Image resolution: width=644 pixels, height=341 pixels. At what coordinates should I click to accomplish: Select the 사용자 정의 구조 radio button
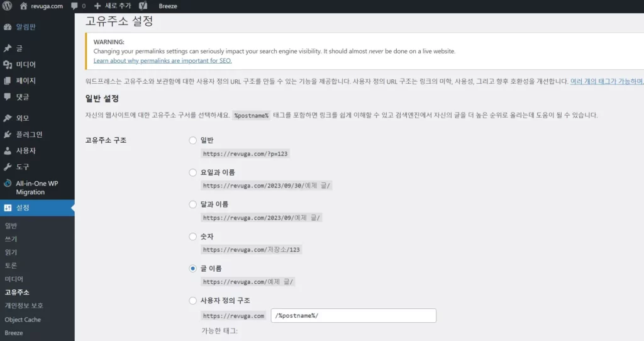point(192,301)
